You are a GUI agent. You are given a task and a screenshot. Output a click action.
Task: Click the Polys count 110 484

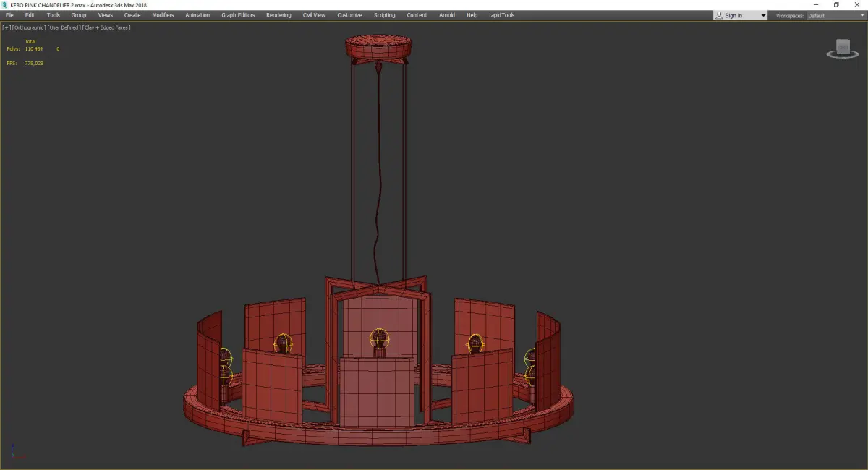[x=34, y=48]
